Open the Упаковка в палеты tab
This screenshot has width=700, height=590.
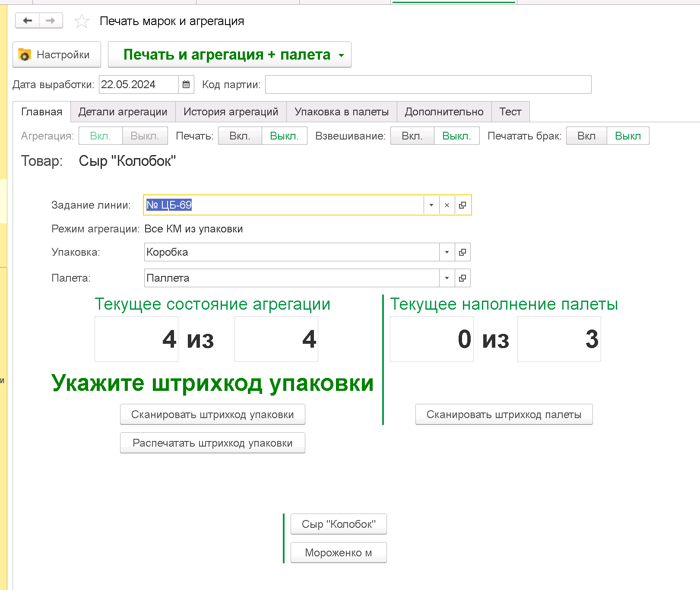tap(342, 112)
